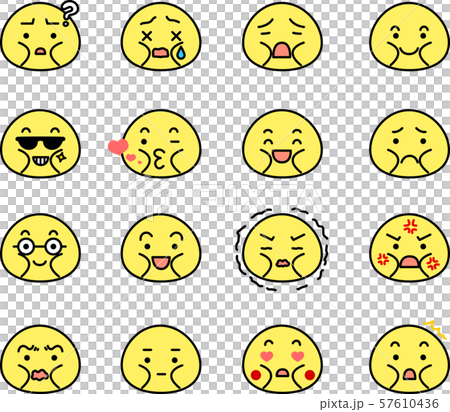
Task: Click the blue teardrop on crying emoji
Action: (180, 53)
